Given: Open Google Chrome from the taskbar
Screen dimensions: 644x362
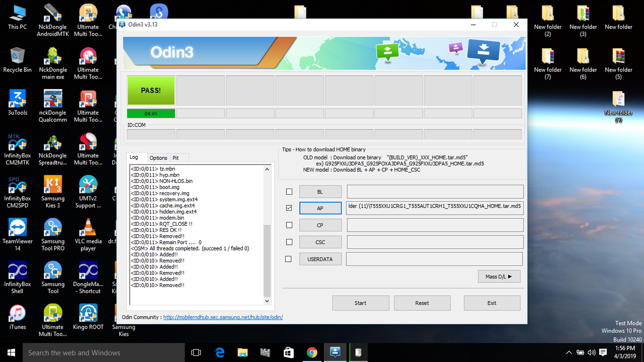Looking at the screenshot, I should tap(312, 352).
